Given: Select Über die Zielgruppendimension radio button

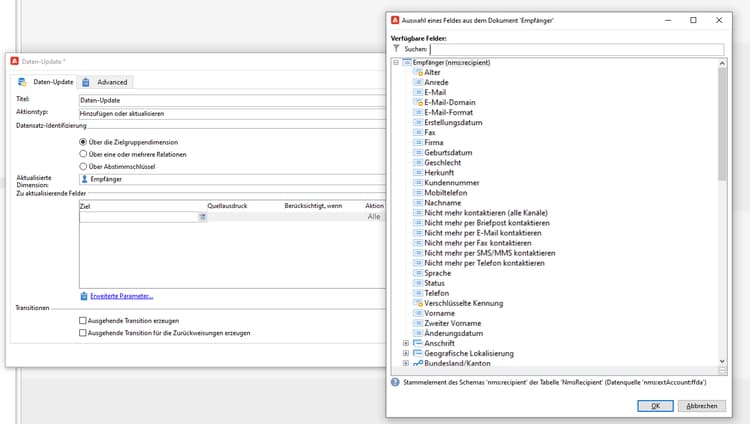Looking at the screenshot, I should (x=83, y=142).
